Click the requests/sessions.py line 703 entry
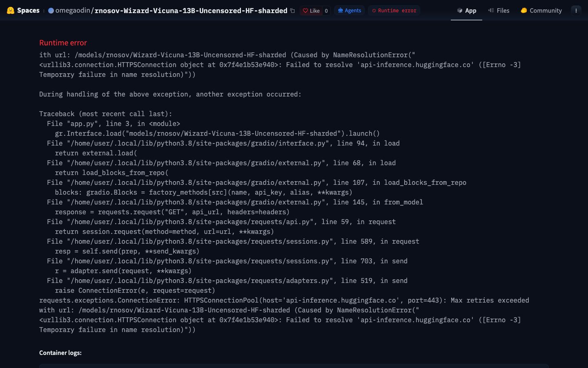Image resolution: width=588 pixels, height=368 pixels. (x=227, y=261)
